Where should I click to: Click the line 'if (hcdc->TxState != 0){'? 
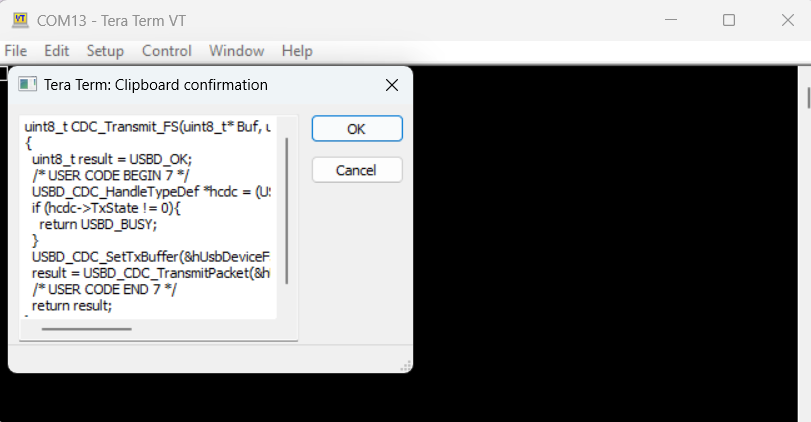click(106, 208)
